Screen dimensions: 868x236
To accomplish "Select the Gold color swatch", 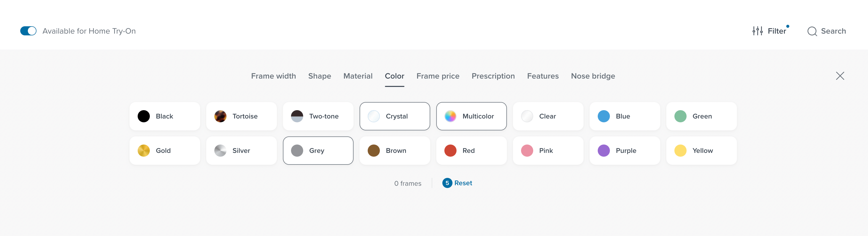I will pos(165,151).
